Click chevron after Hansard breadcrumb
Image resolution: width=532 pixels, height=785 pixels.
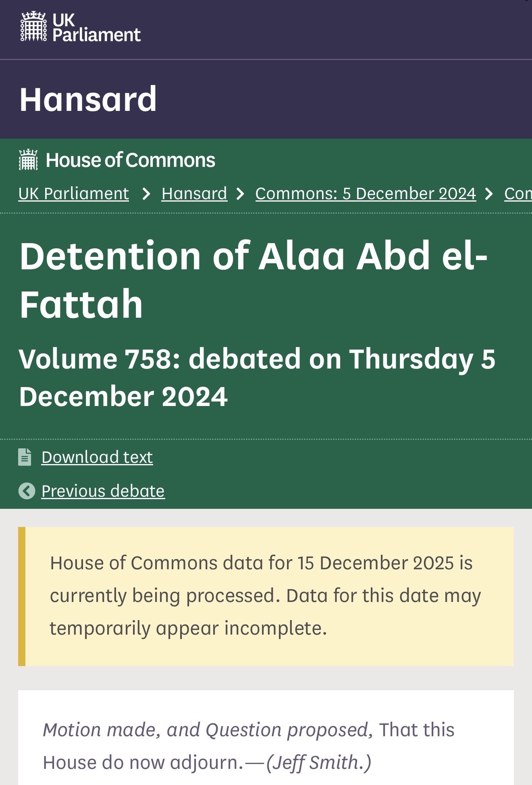click(x=241, y=194)
